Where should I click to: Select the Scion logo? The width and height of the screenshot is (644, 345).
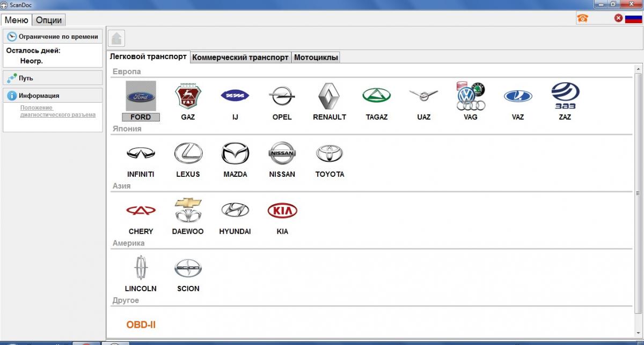[188, 268]
